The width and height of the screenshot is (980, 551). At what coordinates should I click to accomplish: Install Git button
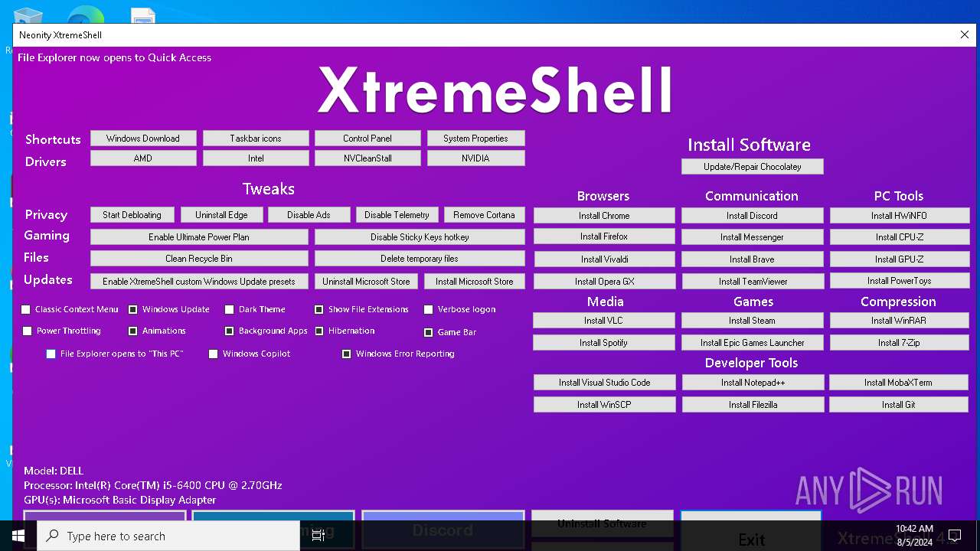coord(900,405)
